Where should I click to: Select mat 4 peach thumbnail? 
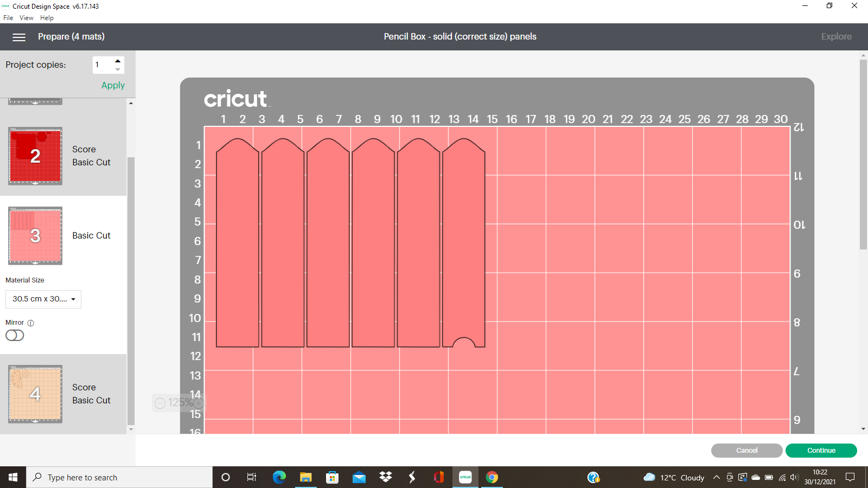click(35, 394)
